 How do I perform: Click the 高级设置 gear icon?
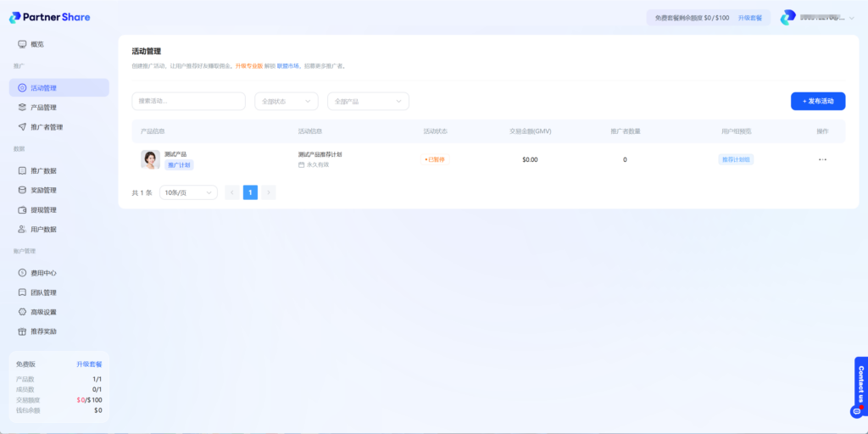tap(22, 312)
